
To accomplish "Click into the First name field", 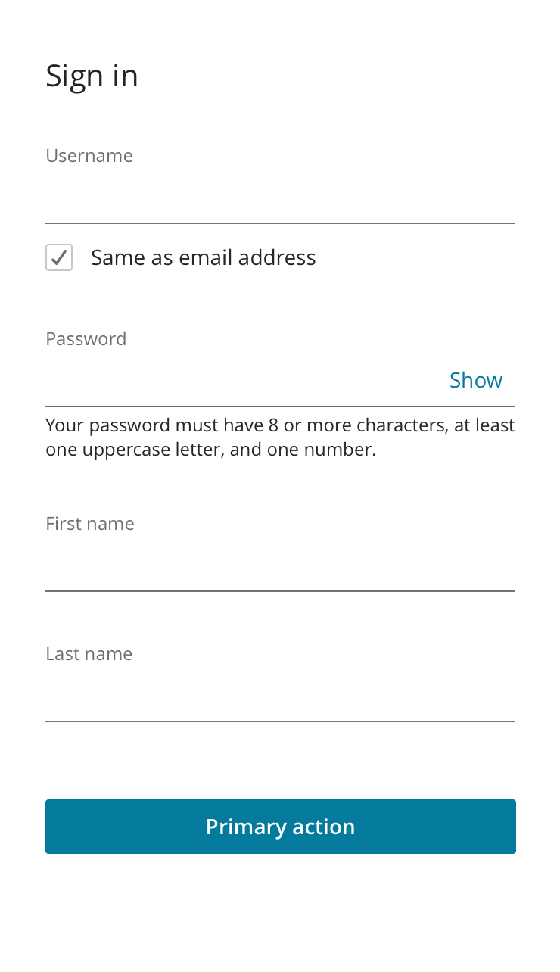I will tap(279, 566).
